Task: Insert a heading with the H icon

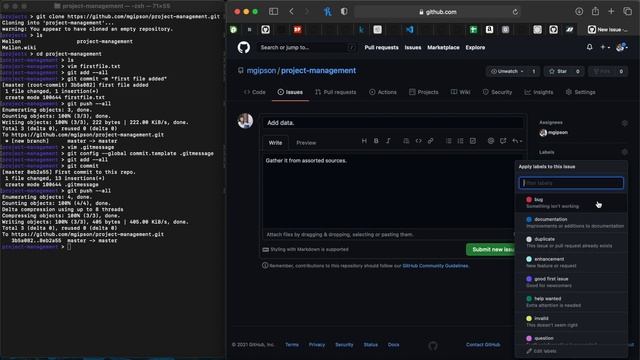Action: [x=364, y=141]
